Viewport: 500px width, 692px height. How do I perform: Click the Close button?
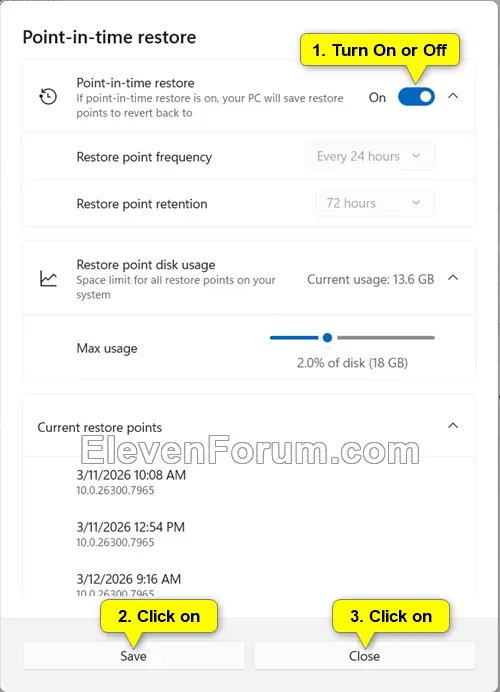[x=365, y=656]
